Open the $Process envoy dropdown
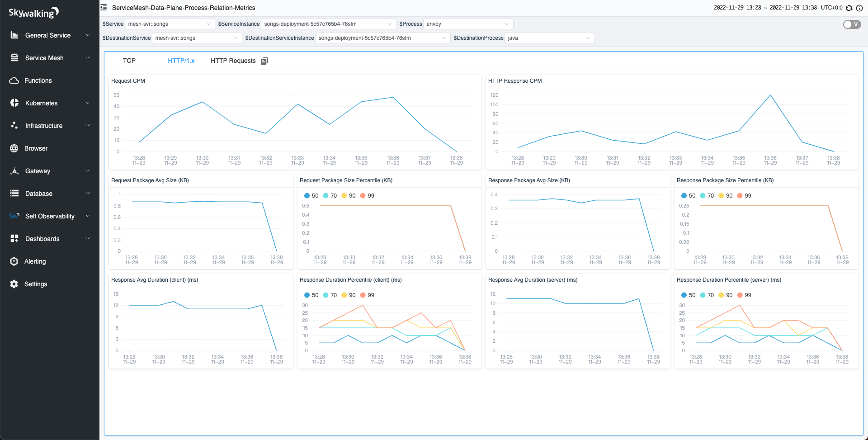This screenshot has width=868, height=440. [468, 24]
